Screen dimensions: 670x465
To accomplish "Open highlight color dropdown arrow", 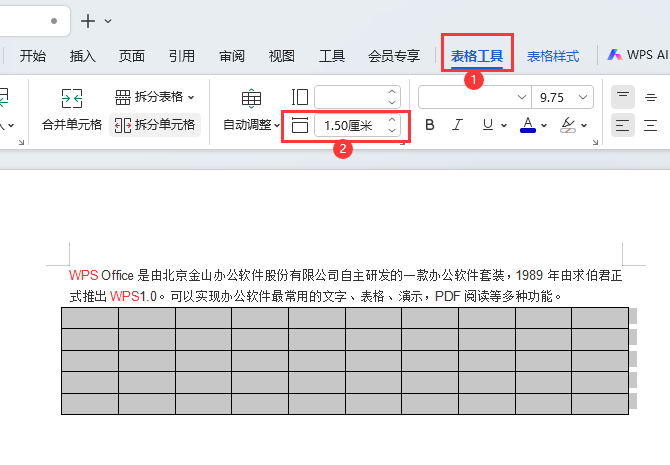I will point(584,125).
